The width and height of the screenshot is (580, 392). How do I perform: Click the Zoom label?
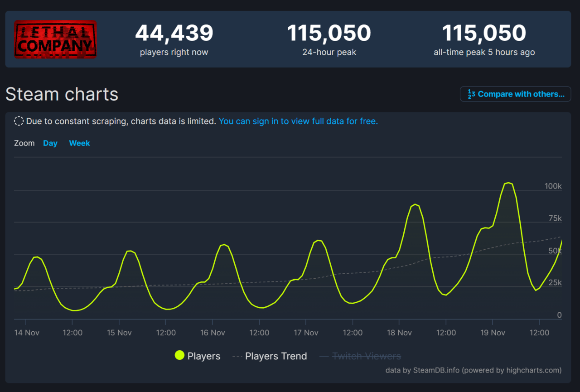pyautogui.click(x=24, y=143)
